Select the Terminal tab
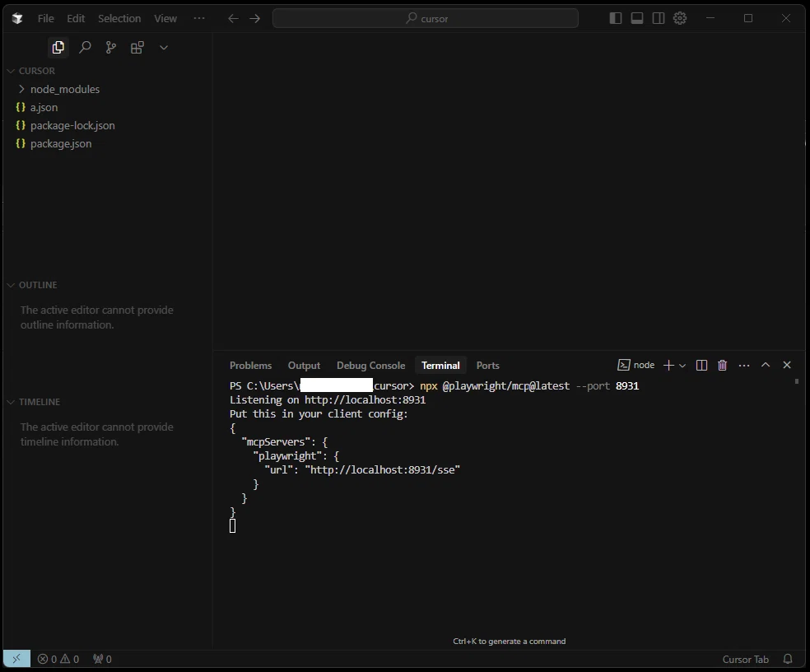The height and width of the screenshot is (672, 810). [440, 366]
